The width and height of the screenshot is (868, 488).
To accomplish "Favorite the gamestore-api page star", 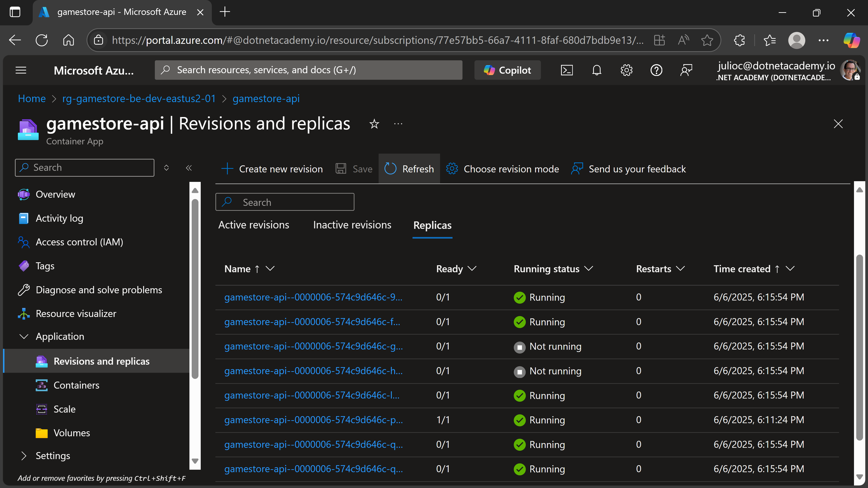I will (374, 124).
